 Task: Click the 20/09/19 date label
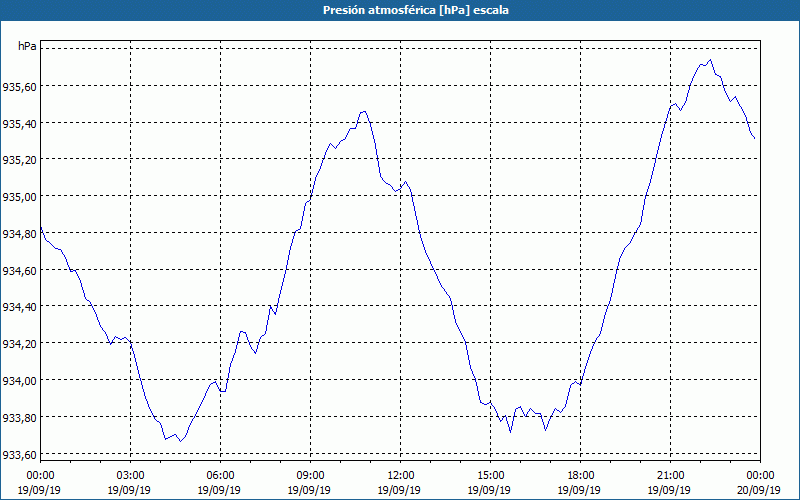pyautogui.click(x=759, y=490)
